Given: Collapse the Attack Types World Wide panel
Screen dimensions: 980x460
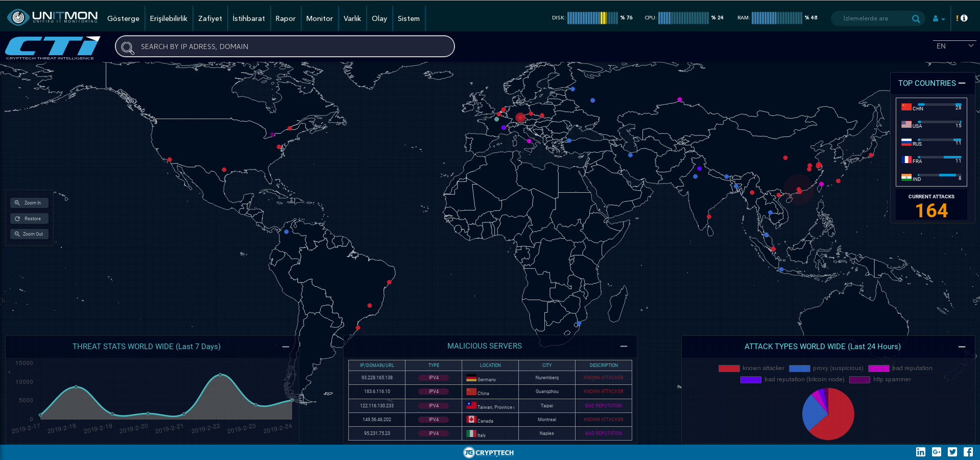Looking at the screenshot, I should pos(962,347).
